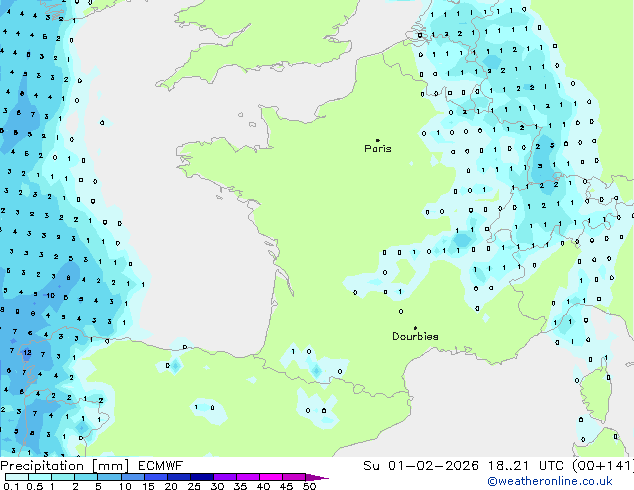Pick the 1 mm legend swatch
The image size is (634, 490).
[x=63, y=477]
